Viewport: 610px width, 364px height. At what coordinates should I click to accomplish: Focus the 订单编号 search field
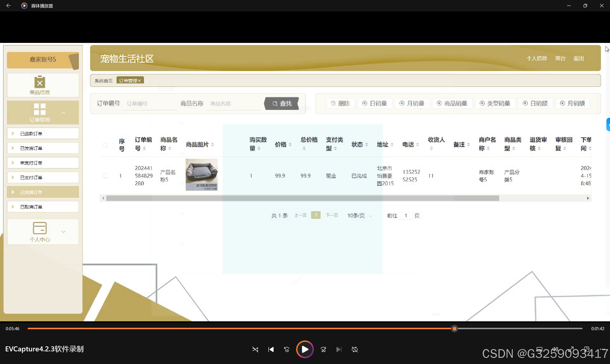(150, 104)
